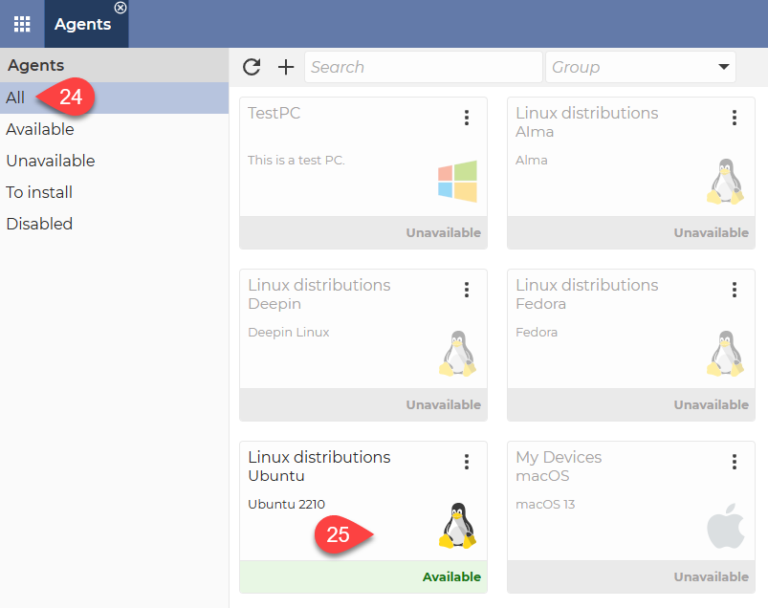Click Unavailable status on Alma card
Image resolution: width=768 pixels, height=608 pixels.
click(x=711, y=233)
